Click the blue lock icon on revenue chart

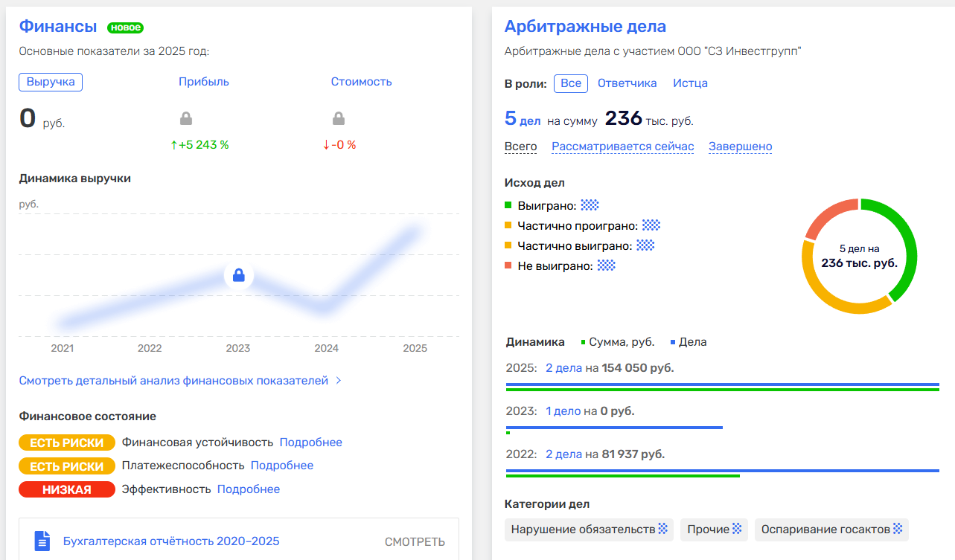[x=238, y=276]
